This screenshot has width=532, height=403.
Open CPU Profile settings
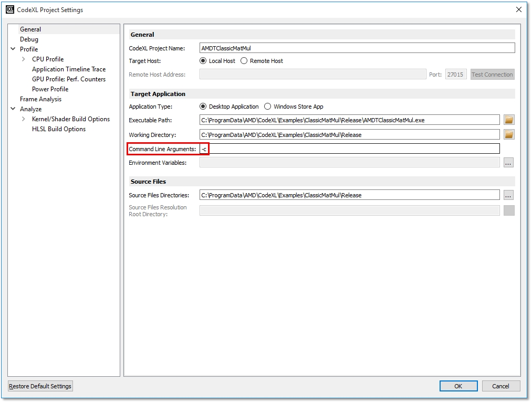48,59
